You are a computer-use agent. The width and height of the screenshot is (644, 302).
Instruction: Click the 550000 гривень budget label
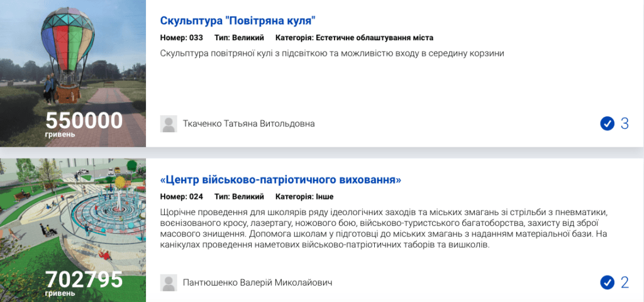pyautogui.click(x=84, y=123)
